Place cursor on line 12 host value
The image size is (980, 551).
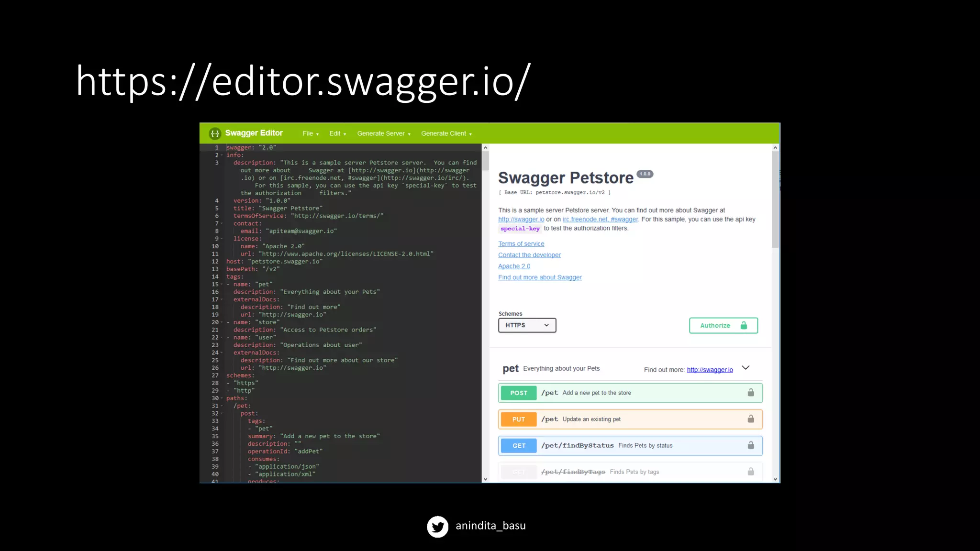[285, 262]
